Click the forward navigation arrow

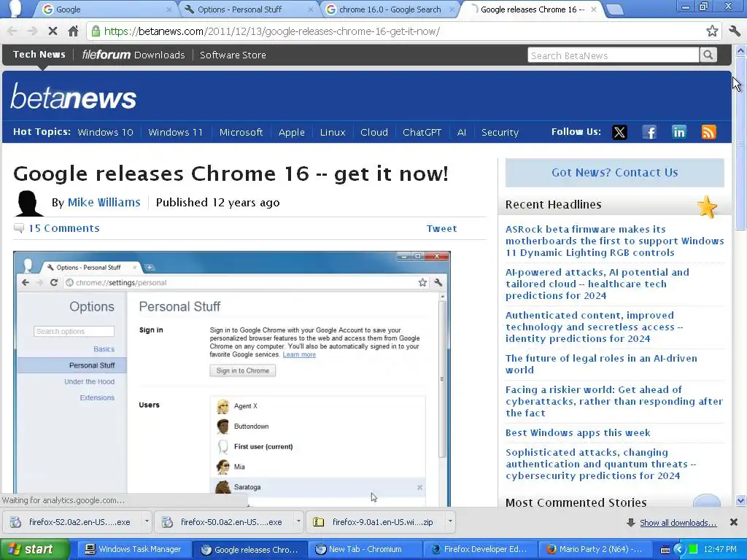point(32,31)
